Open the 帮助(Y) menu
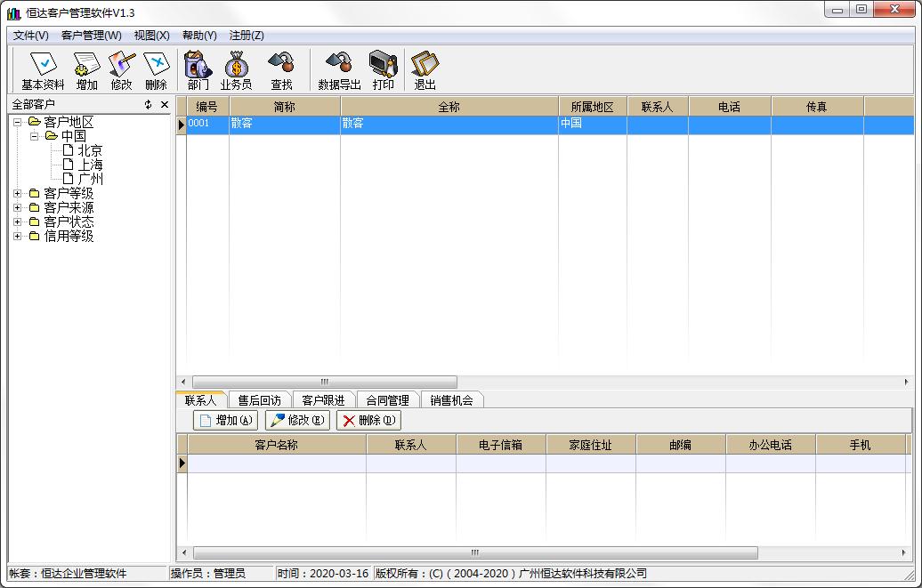Screen dimensions: 922x588 pyautogui.click(x=199, y=36)
